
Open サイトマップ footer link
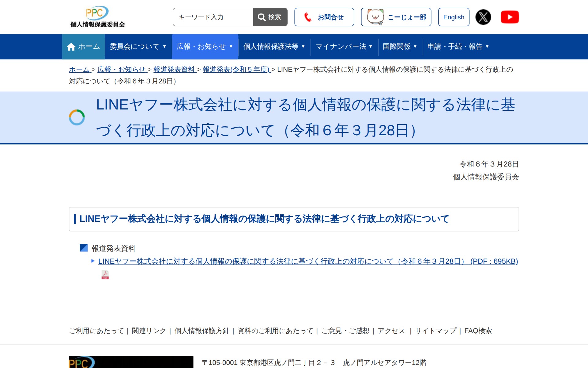point(435,331)
